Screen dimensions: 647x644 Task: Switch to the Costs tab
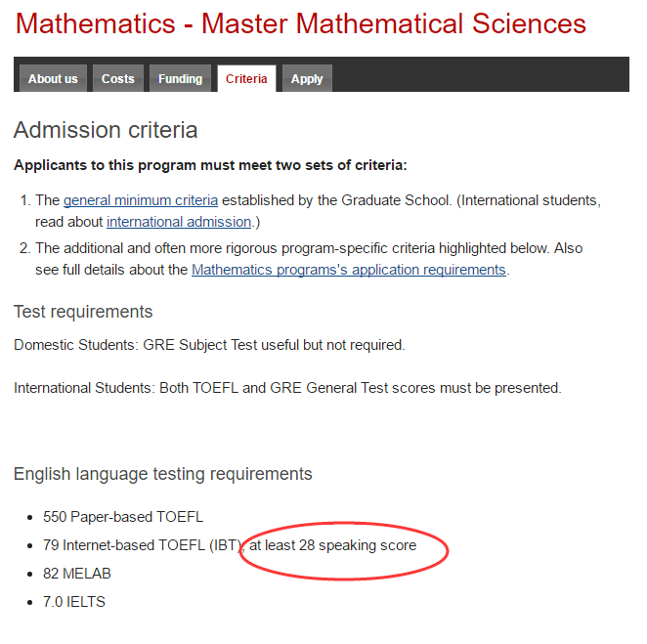coord(118,79)
